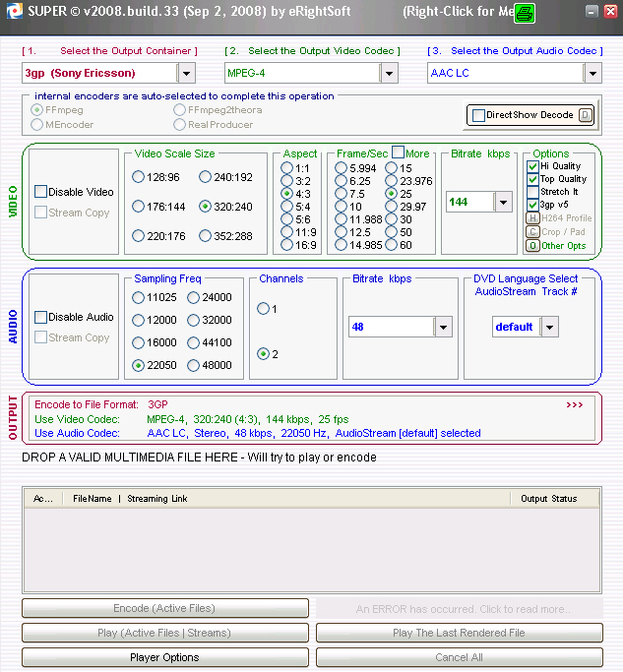The width and height of the screenshot is (623, 672).
Task: Open Other Opts via the O icon
Action: pyautogui.click(x=532, y=246)
